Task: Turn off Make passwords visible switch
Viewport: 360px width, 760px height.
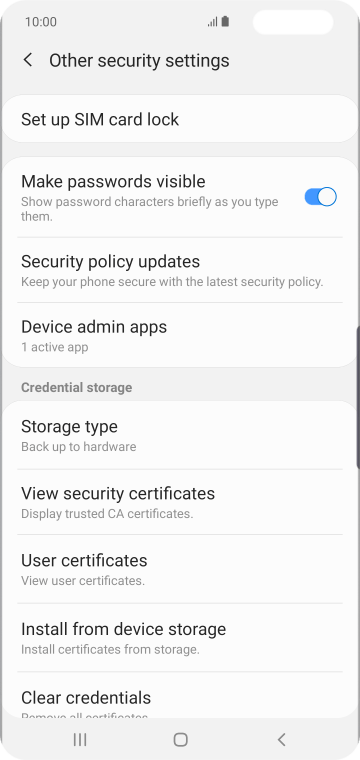Action: (320, 197)
